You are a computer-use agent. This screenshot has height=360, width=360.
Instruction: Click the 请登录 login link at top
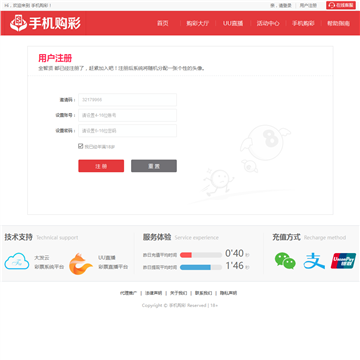pyautogui.click(x=285, y=5)
